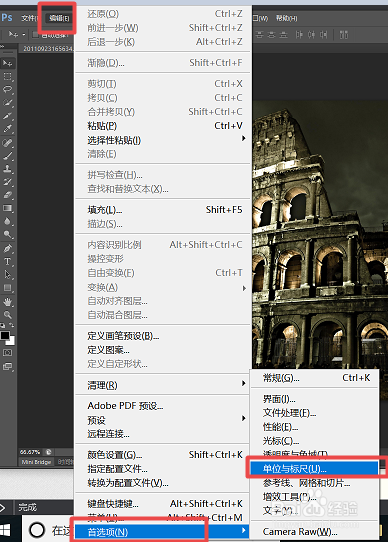Select the Blur tool
Image resolution: width=388 pixels, height=542 pixels.
pos(7,221)
